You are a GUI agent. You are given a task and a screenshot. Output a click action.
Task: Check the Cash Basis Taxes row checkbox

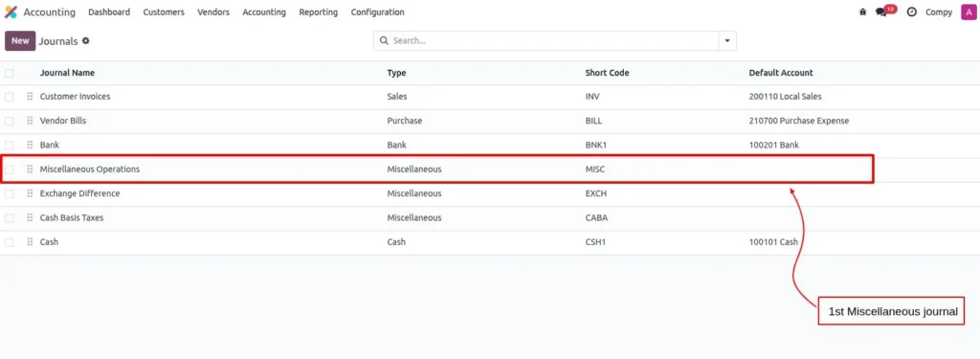(9, 218)
